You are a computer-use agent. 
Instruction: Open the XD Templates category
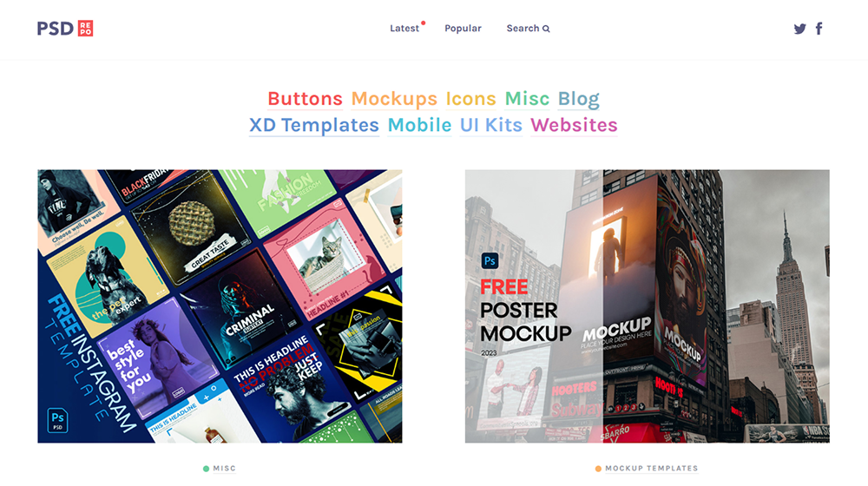[314, 125]
